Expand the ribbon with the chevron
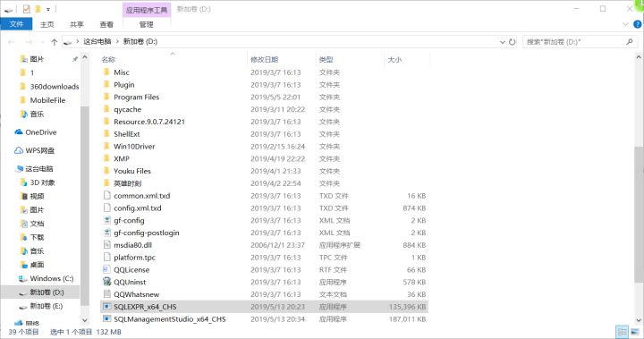The width and height of the screenshot is (644, 339). 625,24
